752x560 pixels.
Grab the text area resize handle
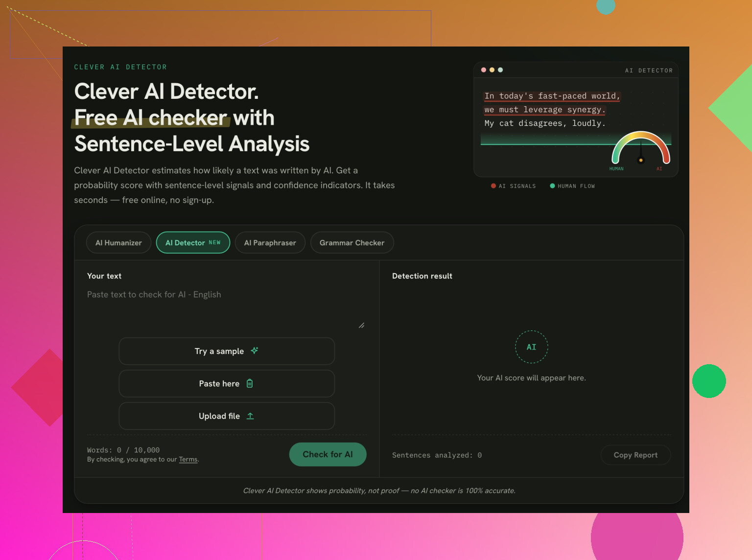[x=361, y=326]
